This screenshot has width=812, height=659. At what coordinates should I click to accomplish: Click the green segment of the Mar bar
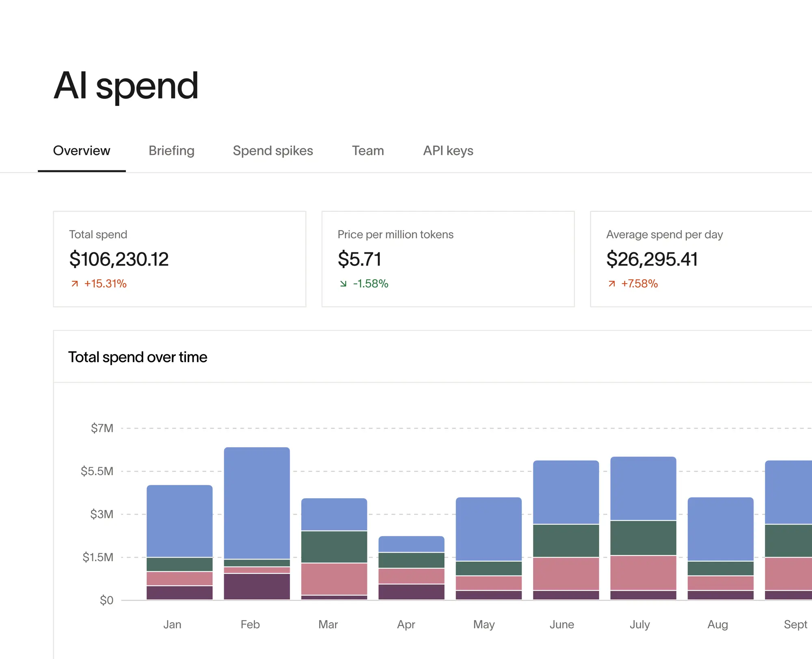coord(334,547)
